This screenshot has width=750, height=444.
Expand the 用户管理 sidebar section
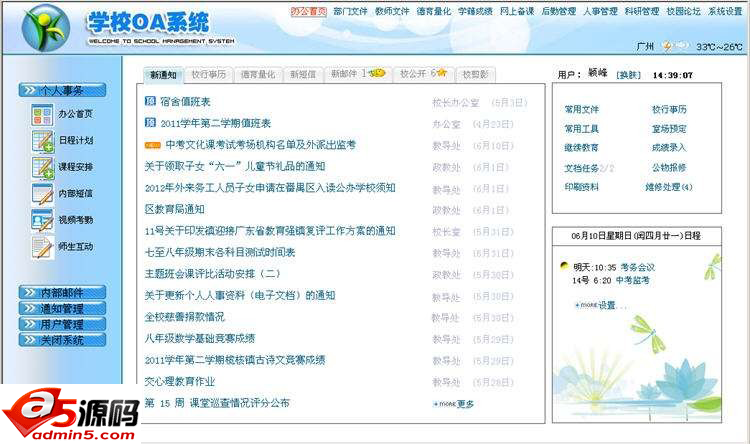(62, 324)
